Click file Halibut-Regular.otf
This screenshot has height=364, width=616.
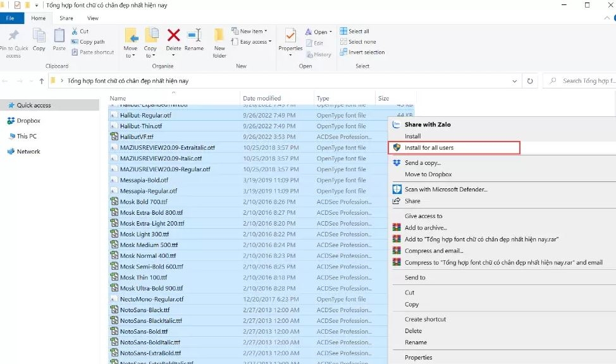point(145,116)
